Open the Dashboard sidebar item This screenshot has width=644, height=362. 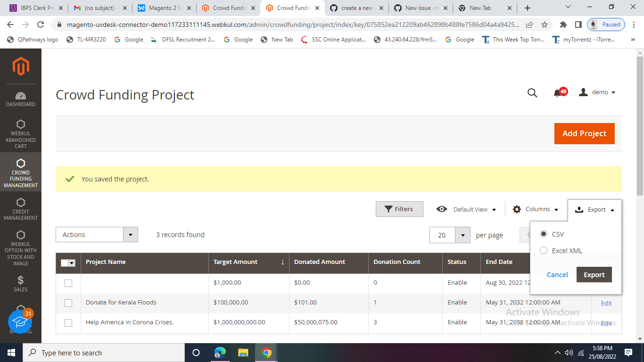click(21, 99)
